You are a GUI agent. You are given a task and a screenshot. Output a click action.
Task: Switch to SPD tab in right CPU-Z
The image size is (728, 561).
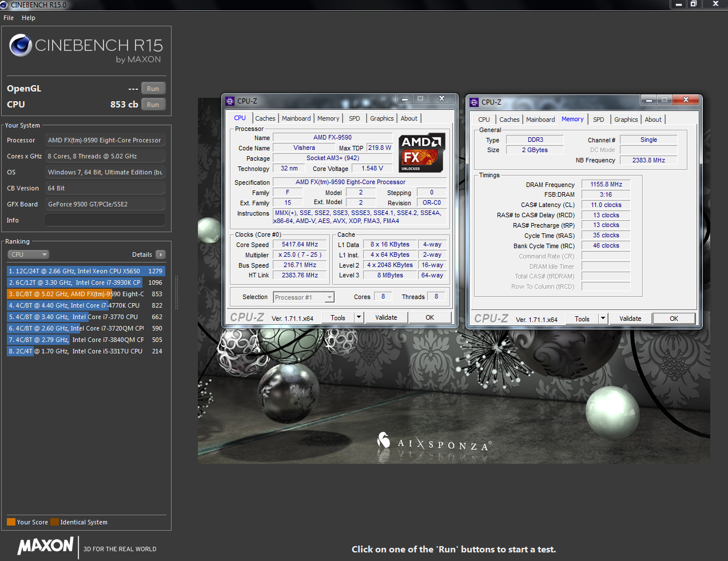599,120
